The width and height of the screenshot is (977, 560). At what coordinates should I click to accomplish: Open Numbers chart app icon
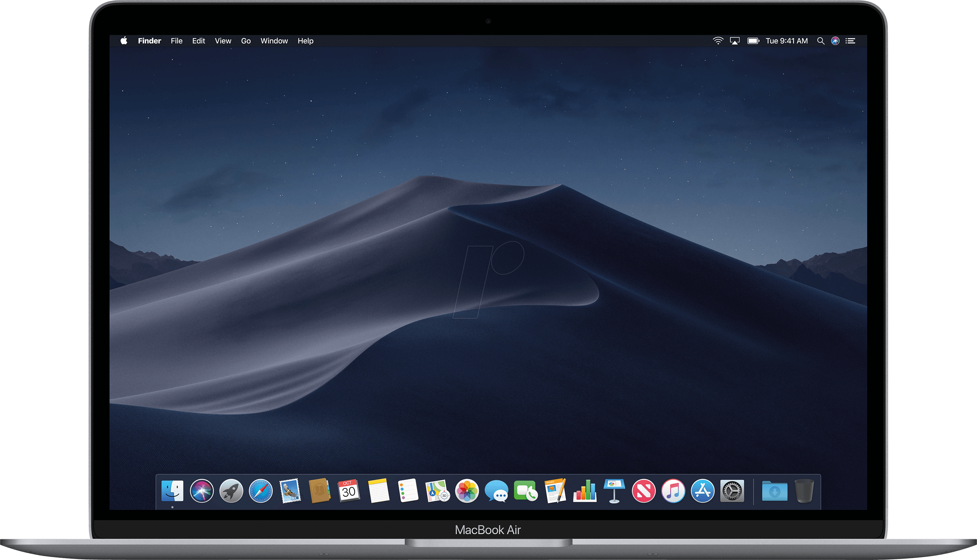(585, 491)
